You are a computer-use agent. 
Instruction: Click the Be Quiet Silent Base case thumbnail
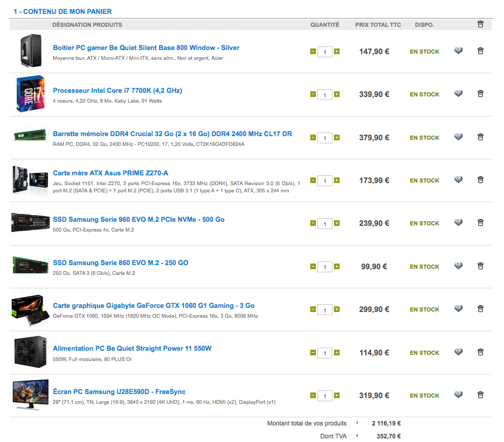(x=31, y=51)
